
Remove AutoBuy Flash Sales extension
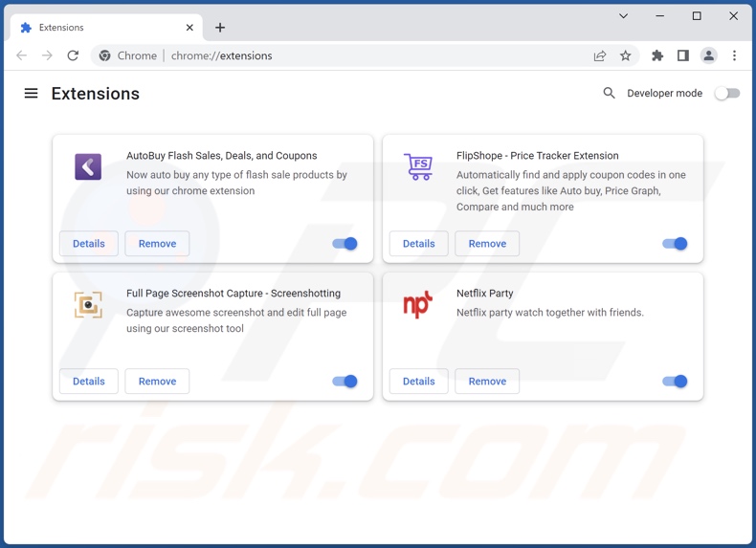[157, 243]
